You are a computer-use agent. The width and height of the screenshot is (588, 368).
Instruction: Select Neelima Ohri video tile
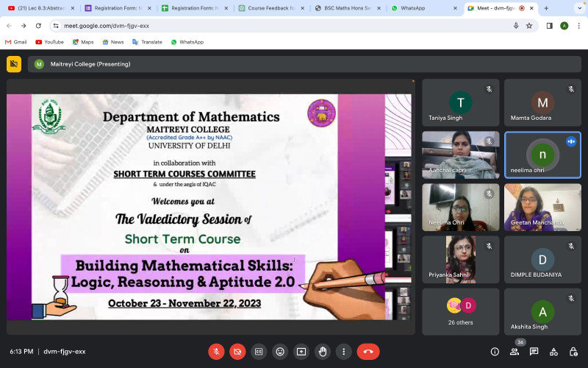pos(461,208)
